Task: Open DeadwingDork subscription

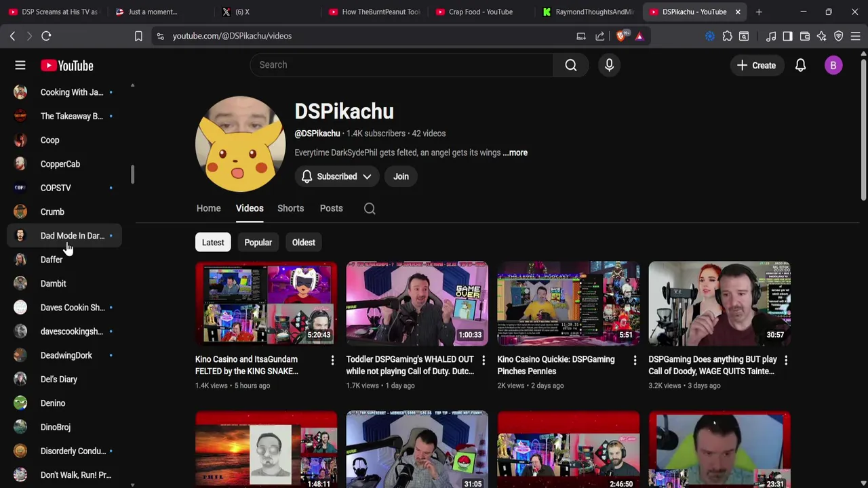Action: tap(64, 355)
